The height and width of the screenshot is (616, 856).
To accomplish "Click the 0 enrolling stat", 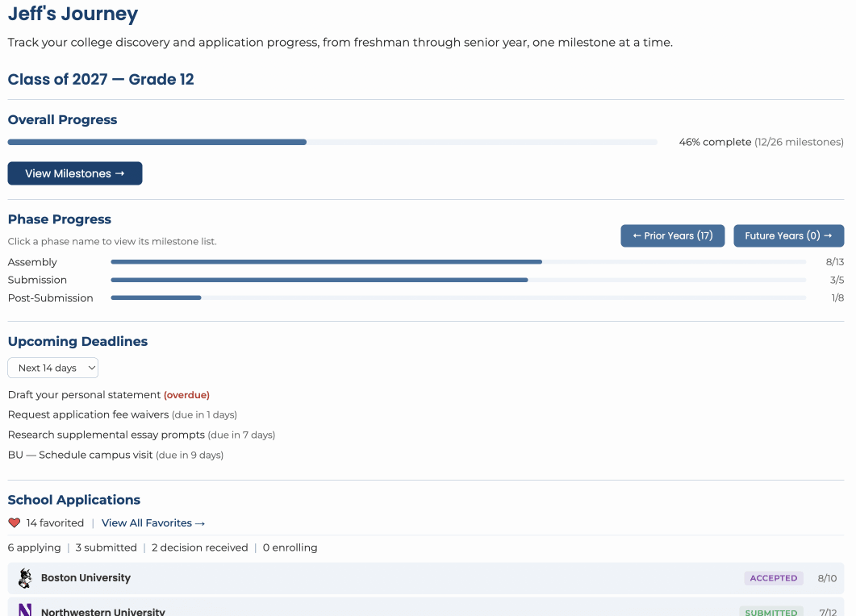I will click(x=290, y=547).
